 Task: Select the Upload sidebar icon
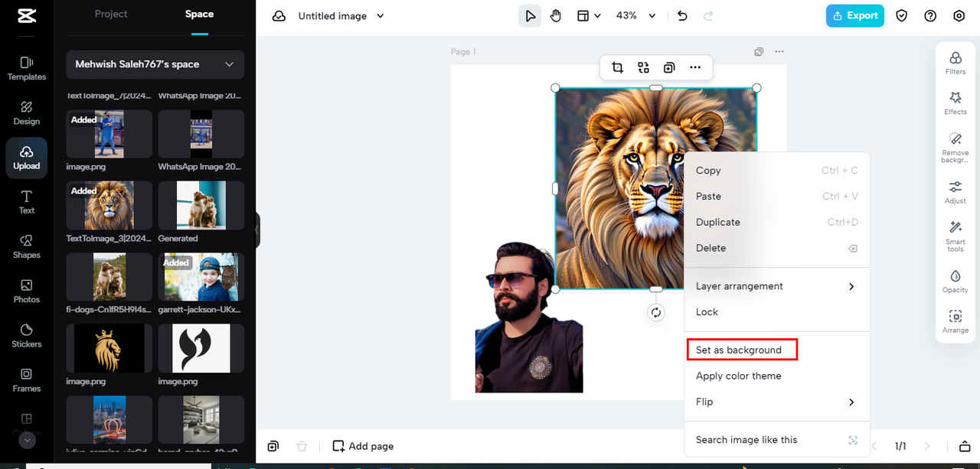coord(27,158)
